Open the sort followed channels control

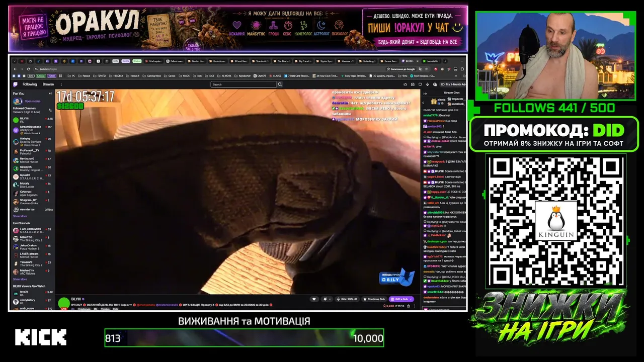point(50,110)
